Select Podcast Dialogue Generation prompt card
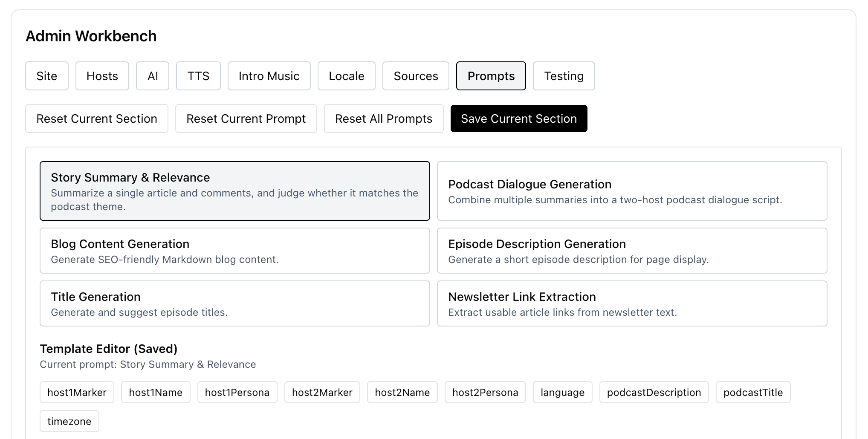Image resolution: width=868 pixels, height=439 pixels. pyautogui.click(x=631, y=191)
